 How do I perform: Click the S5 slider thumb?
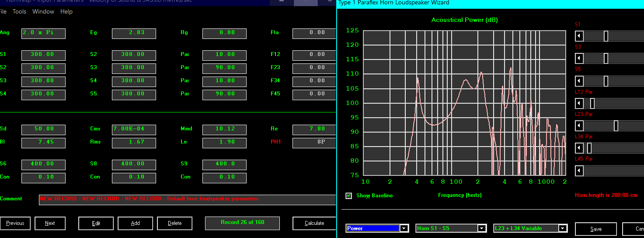tap(606, 81)
